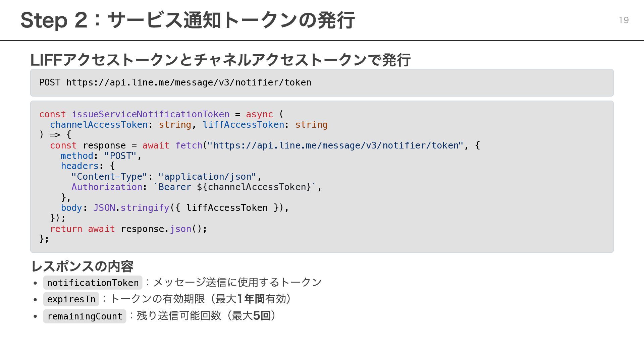Click the bold 1年間 text

[251, 299]
